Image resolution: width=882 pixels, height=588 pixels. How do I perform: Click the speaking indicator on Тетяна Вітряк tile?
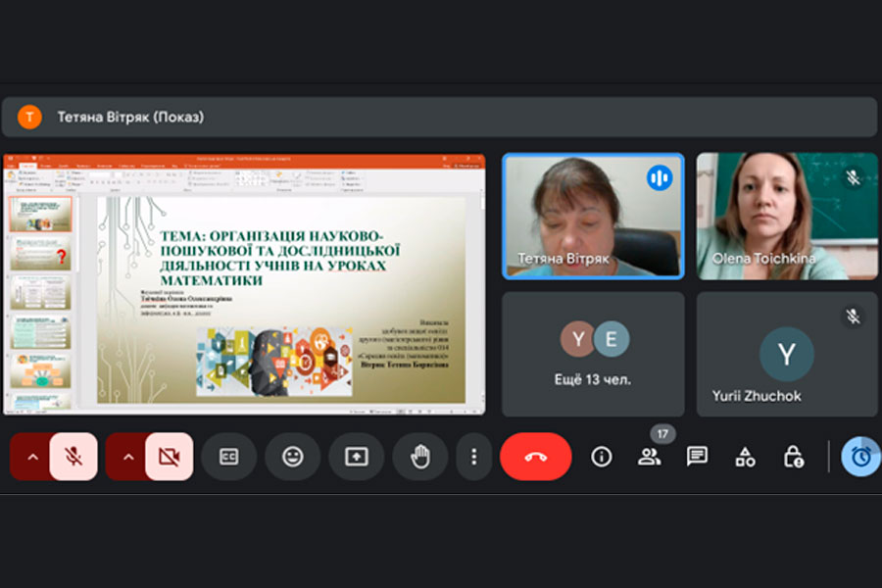coord(660,177)
